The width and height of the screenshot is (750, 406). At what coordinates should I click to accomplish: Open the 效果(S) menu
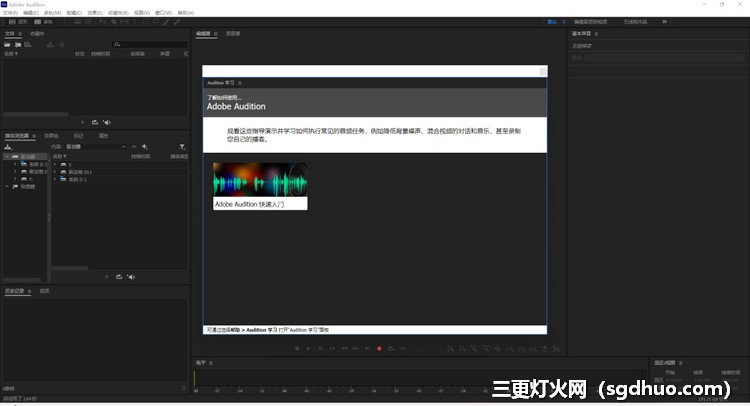(95, 13)
